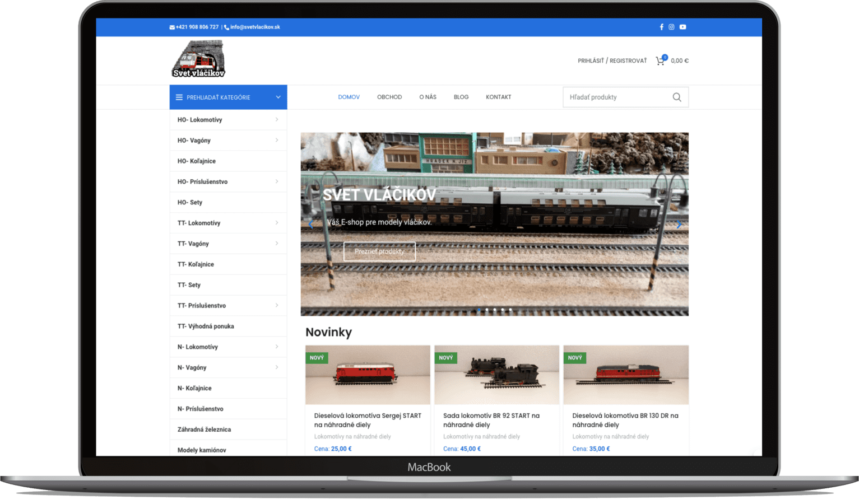Open the YouTube icon in top bar
This screenshot has height=504, width=859.
coord(682,27)
